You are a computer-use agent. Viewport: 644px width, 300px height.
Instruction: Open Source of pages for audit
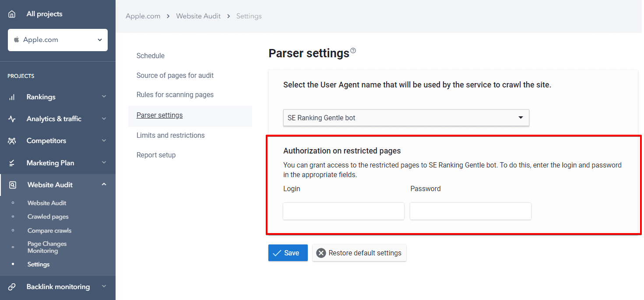tap(175, 76)
